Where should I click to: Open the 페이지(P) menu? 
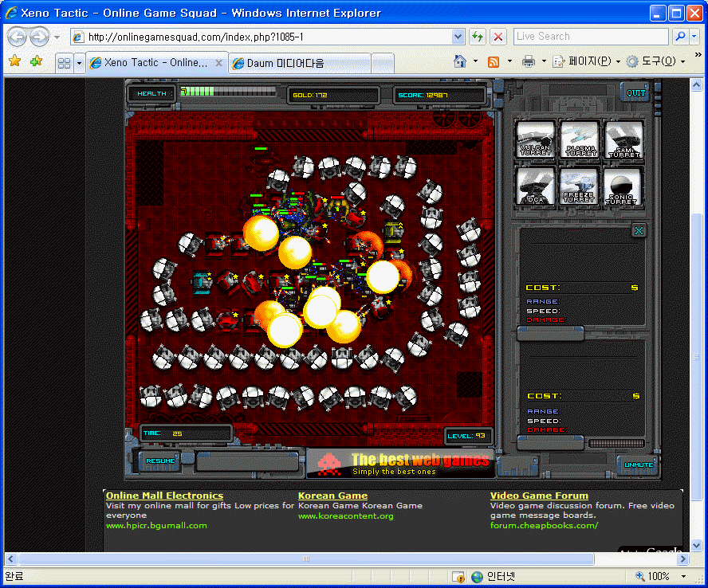point(587,61)
